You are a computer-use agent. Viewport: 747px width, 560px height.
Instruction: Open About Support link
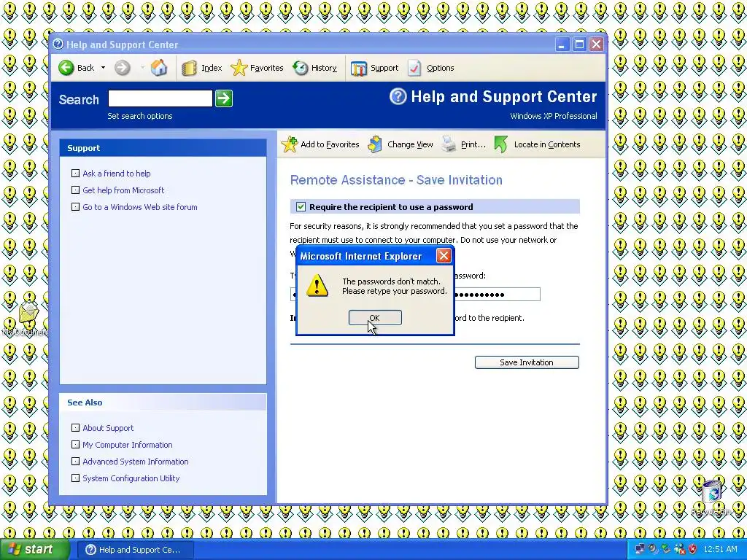click(x=108, y=427)
